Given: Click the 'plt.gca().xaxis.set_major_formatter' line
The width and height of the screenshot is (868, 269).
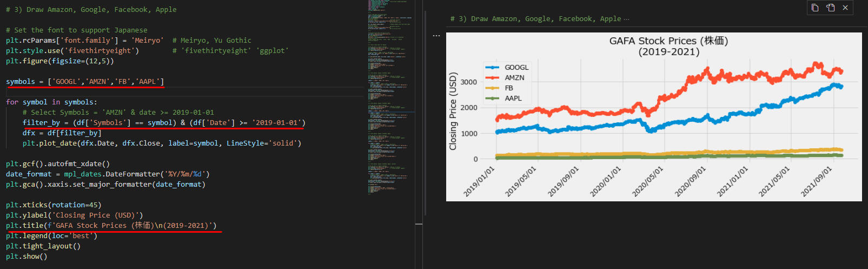Looking at the screenshot, I should (105, 184).
